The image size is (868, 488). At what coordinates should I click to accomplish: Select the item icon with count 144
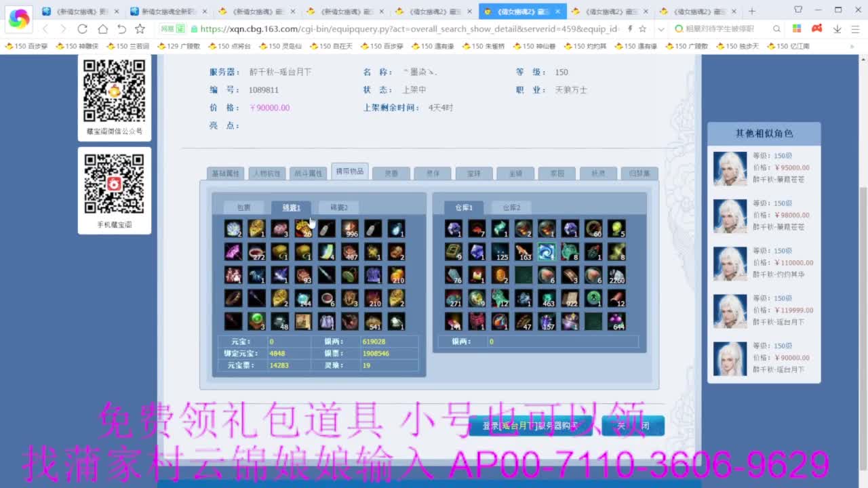click(303, 298)
